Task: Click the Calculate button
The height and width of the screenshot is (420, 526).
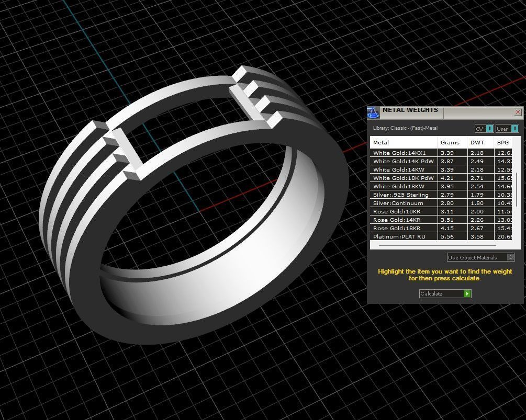Action: tap(445, 293)
